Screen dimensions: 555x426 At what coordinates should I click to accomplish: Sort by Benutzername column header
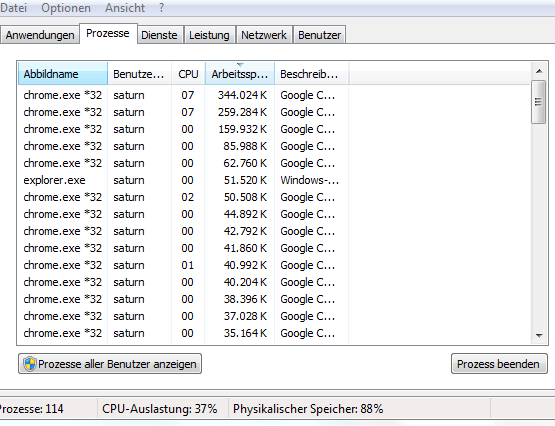click(x=139, y=74)
